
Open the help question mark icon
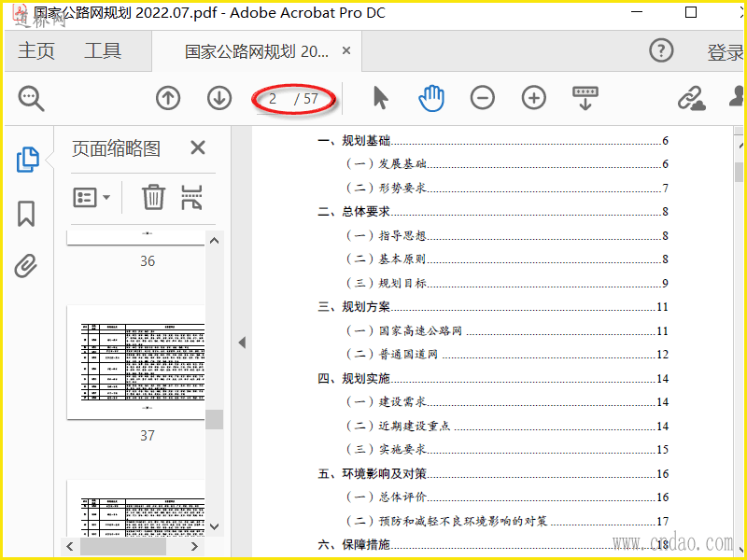[x=662, y=50]
